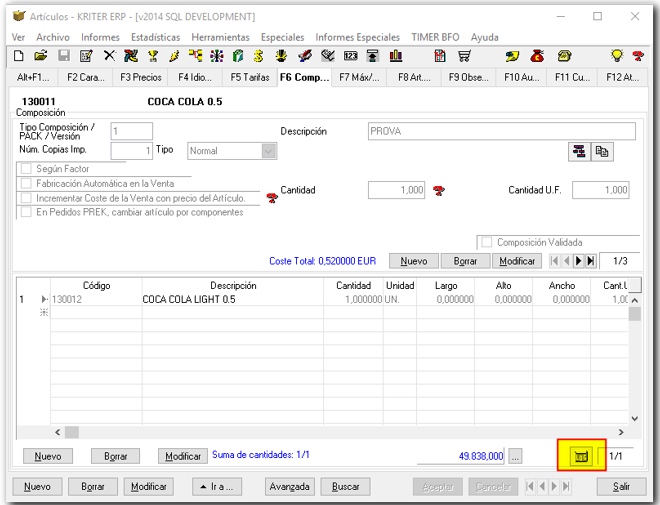
Task: Click the shopping cart toolbar icon
Action: (464, 56)
